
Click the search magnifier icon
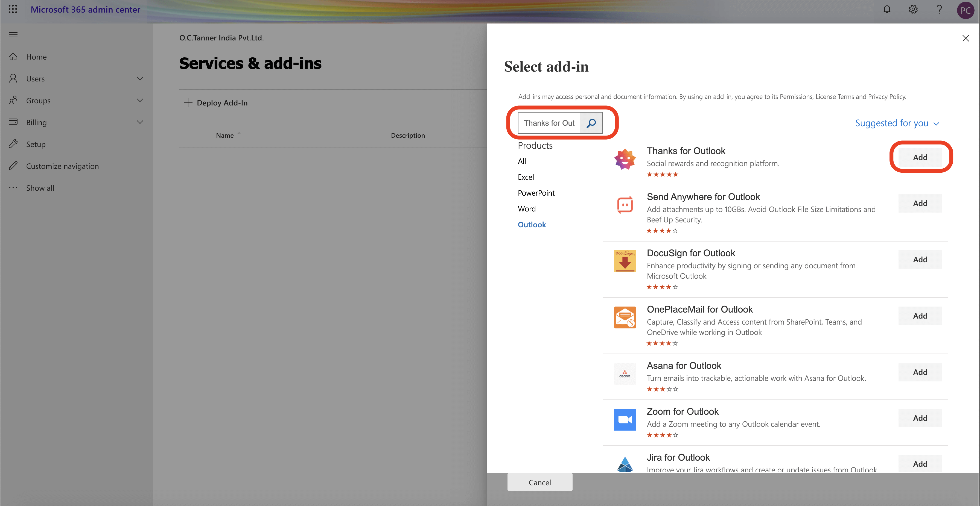click(591, 123)
